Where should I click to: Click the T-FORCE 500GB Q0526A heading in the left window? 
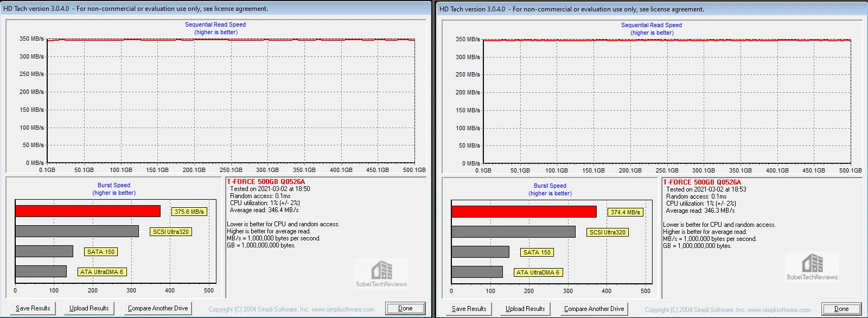pyautogui.click(x=266, y=182)
